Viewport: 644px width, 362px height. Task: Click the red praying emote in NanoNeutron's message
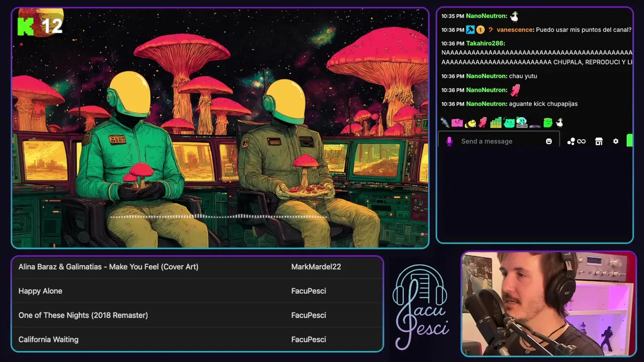tap(515, 90)
